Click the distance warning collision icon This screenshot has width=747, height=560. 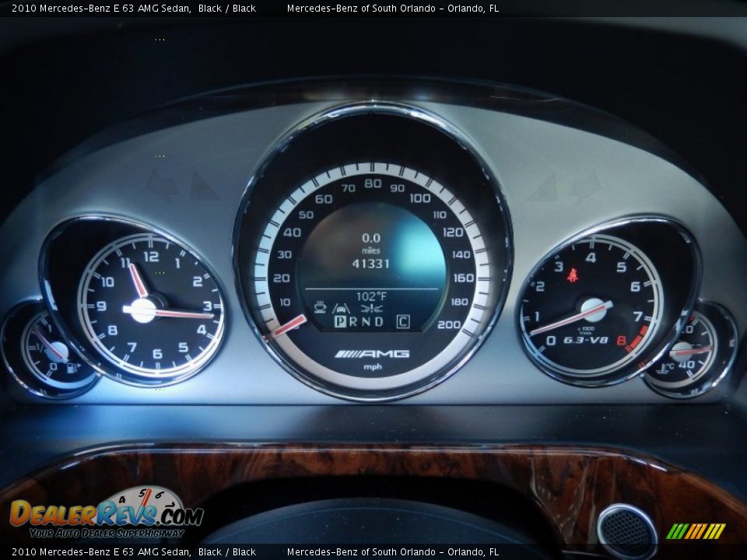point(371,307)
